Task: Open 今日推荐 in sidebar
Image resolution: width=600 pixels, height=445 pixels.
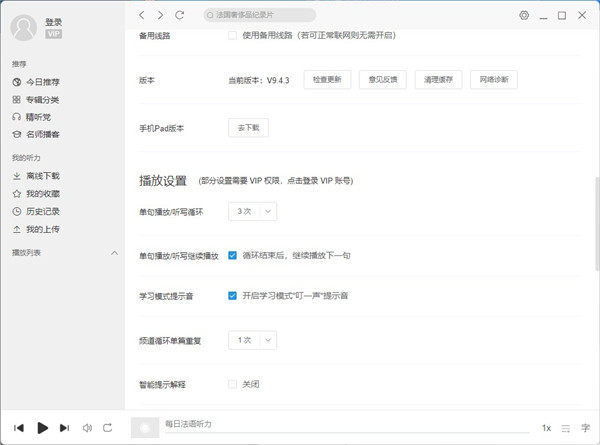Action: [42, 82]
